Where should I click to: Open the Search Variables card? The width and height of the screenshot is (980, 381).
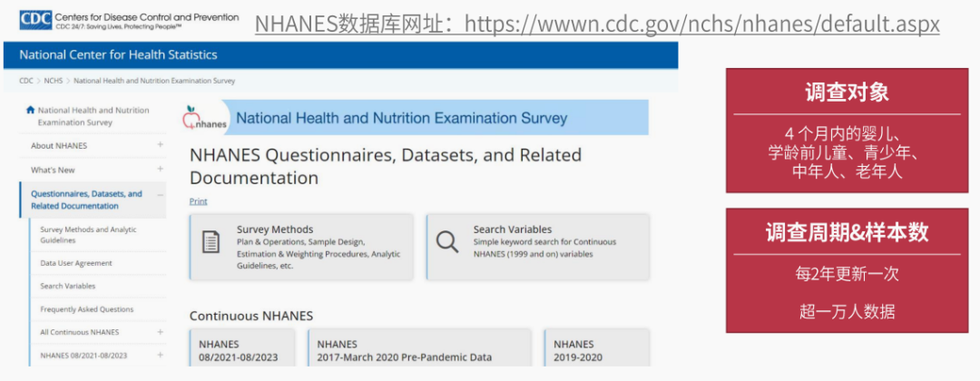click(x=537, y=247)
